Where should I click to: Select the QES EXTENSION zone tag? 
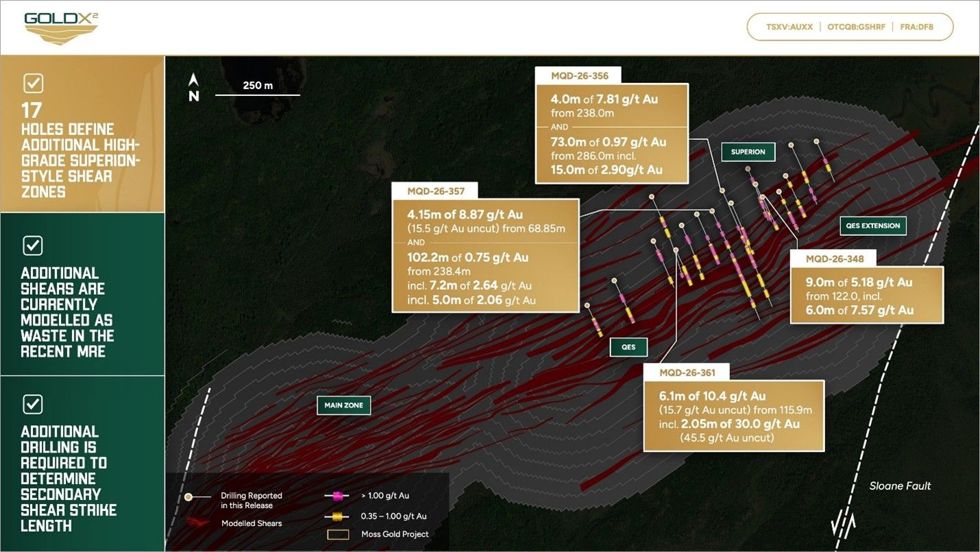(x=873, y=226)
